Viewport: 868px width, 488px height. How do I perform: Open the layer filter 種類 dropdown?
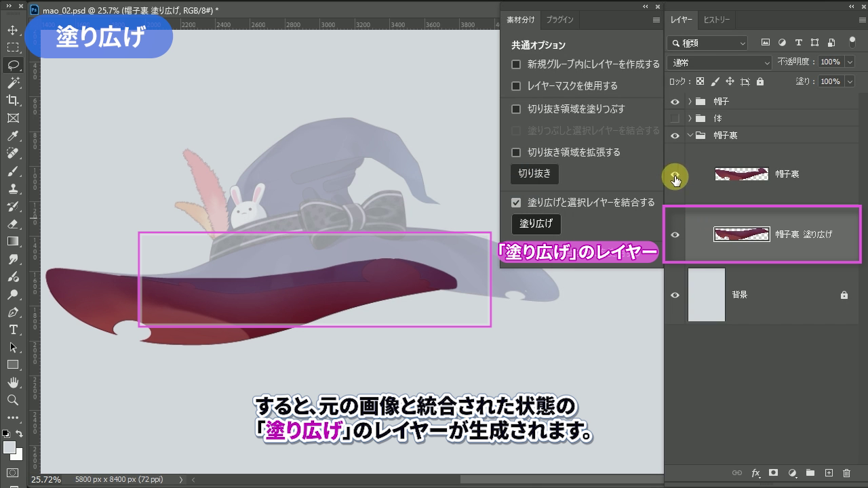[708, 43]
